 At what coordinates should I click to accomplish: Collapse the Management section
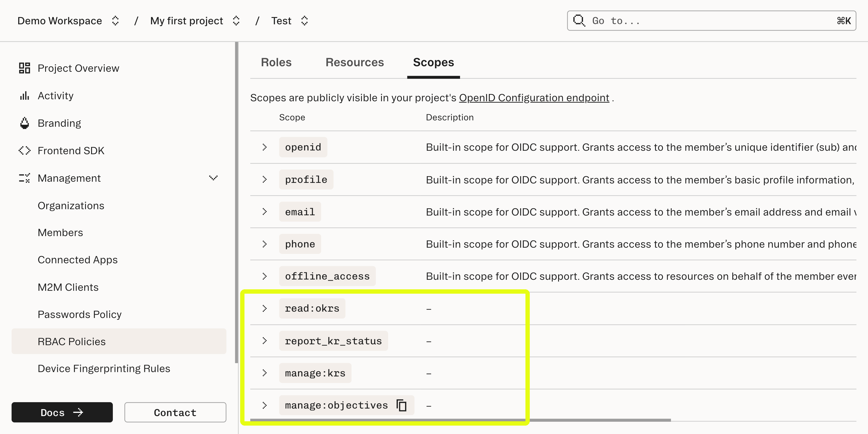[x=213, y=178]
